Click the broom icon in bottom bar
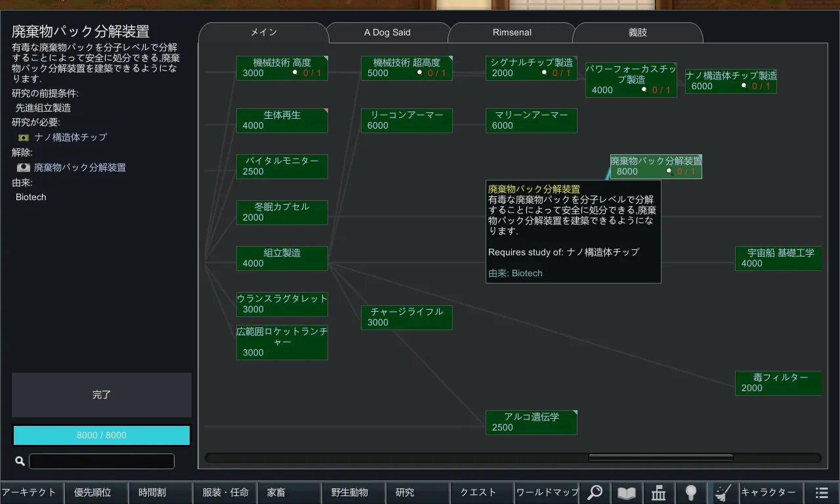The height and width of the screenshot is (504, 840). pyautogui.click(x=723, y=492)
